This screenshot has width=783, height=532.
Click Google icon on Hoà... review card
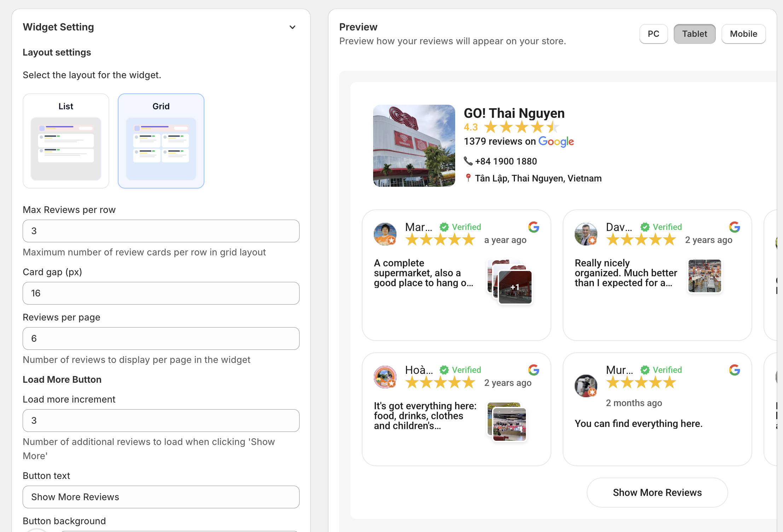tap(533, 370)
